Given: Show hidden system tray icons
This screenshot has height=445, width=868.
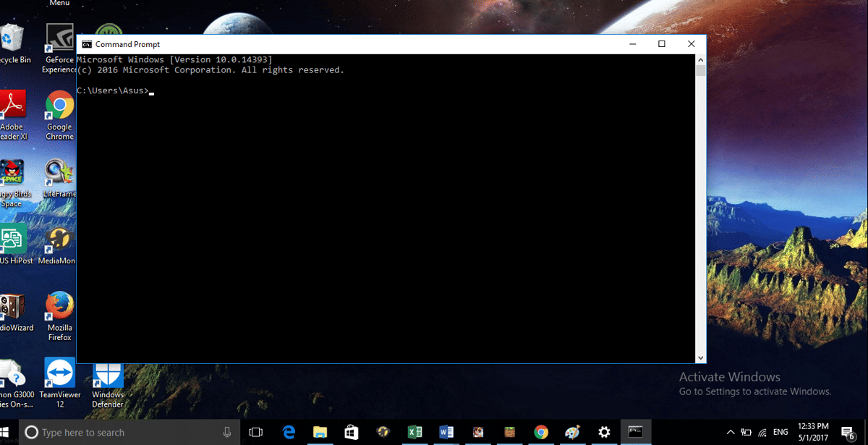Looking at the screenshot, I should (730, 432).
